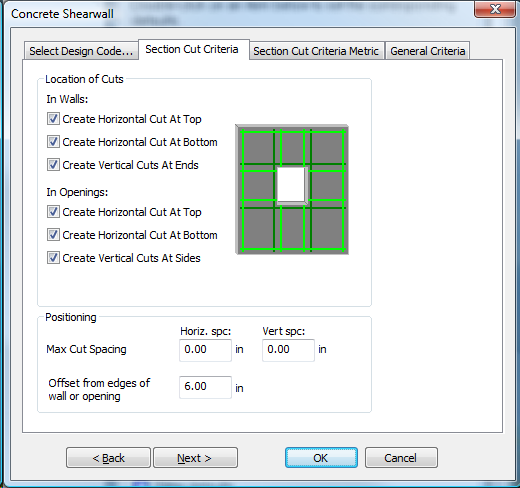Go to the Next page button

click(x=195, y=458)
